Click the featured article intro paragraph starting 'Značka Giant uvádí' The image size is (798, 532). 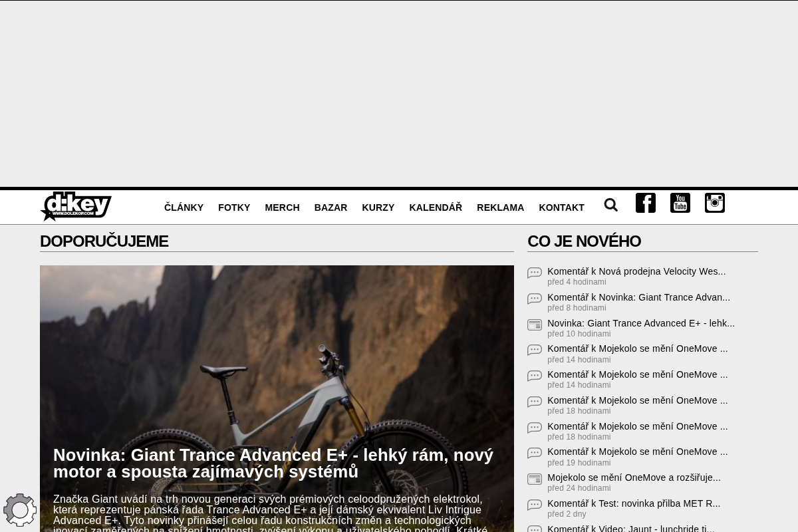pos(271,513)
